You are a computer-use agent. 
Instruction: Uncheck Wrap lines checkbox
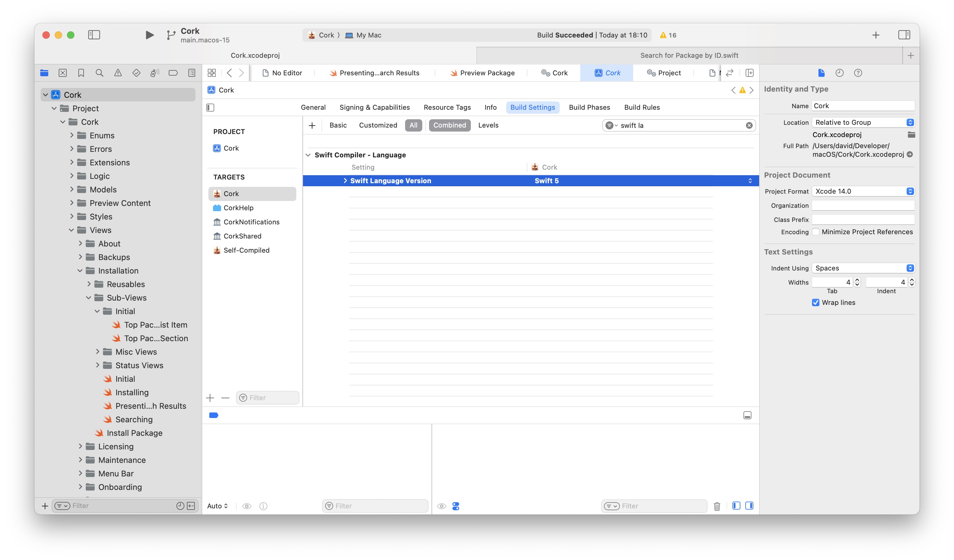point(815,302)
